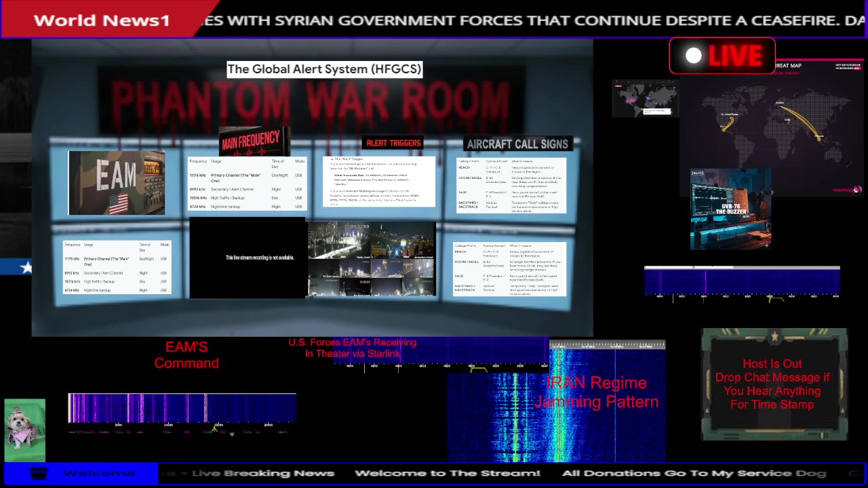868x488 pixels.
Task: Select 15016 kHz under MAIN FREQUENCY sign
Action: 197,198
